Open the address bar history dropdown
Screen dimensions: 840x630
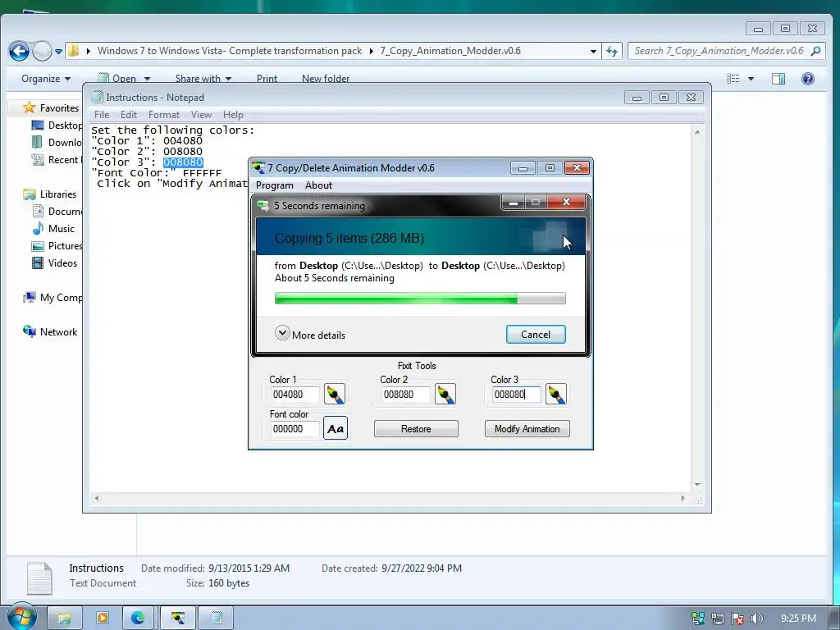593,52
